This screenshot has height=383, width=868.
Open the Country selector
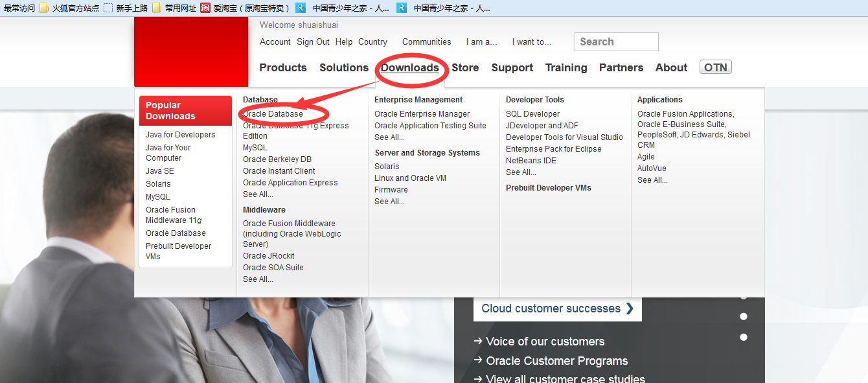(x=372, y=41)
